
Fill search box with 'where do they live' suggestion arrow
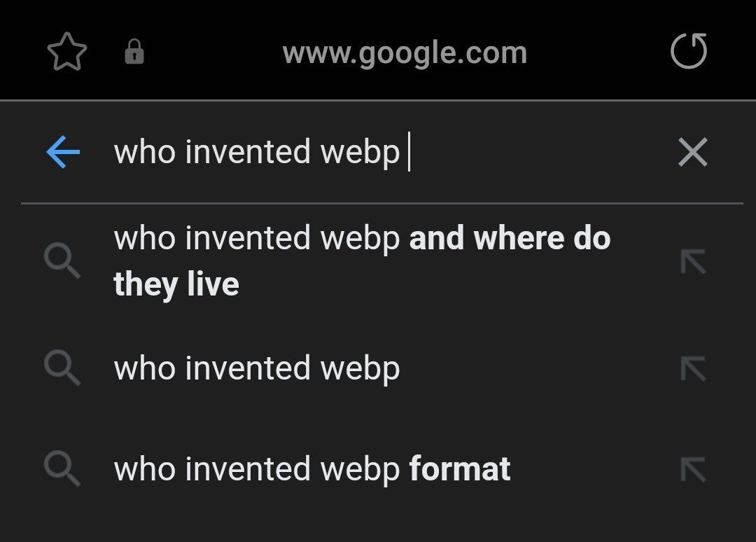pyautogui.click(x=693, y=262)
